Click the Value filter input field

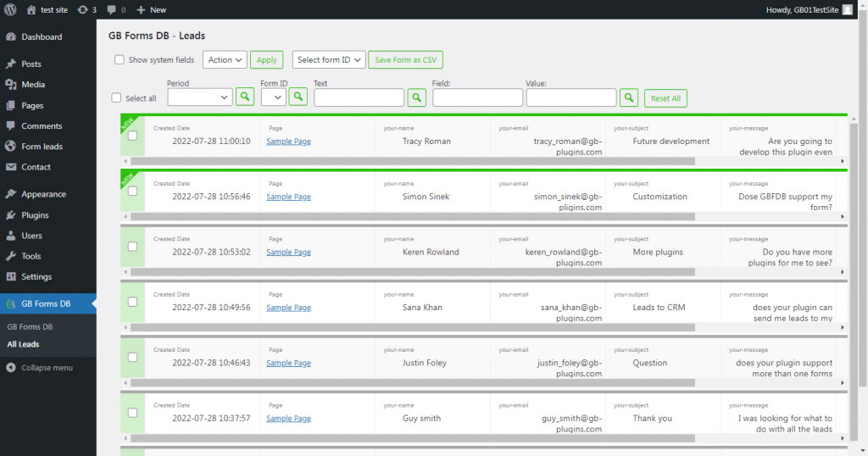[571, 98]
